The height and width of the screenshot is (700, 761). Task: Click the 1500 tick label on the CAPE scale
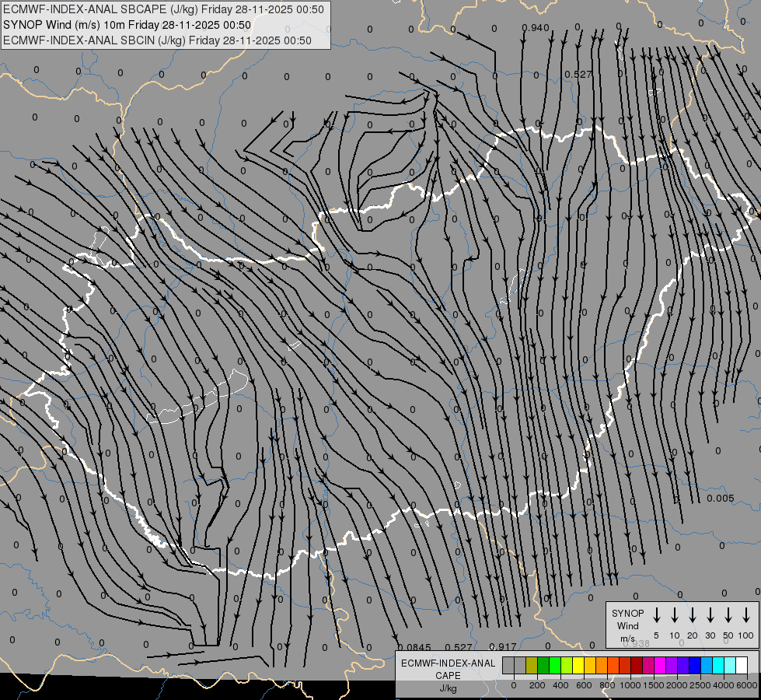653,685
